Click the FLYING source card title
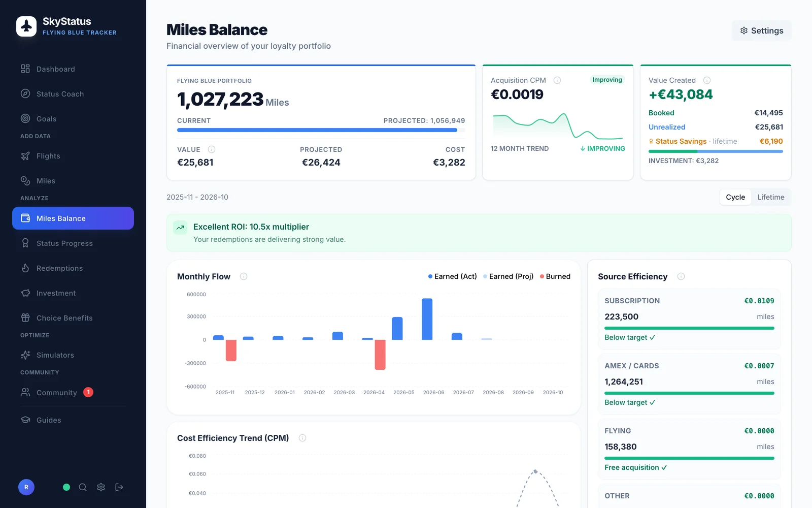 click(618, 431)
